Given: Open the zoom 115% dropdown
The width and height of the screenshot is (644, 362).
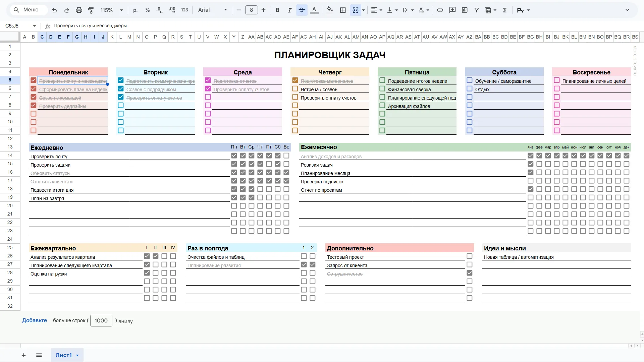Looking at the screenshot, I should (x=112, y=10).
